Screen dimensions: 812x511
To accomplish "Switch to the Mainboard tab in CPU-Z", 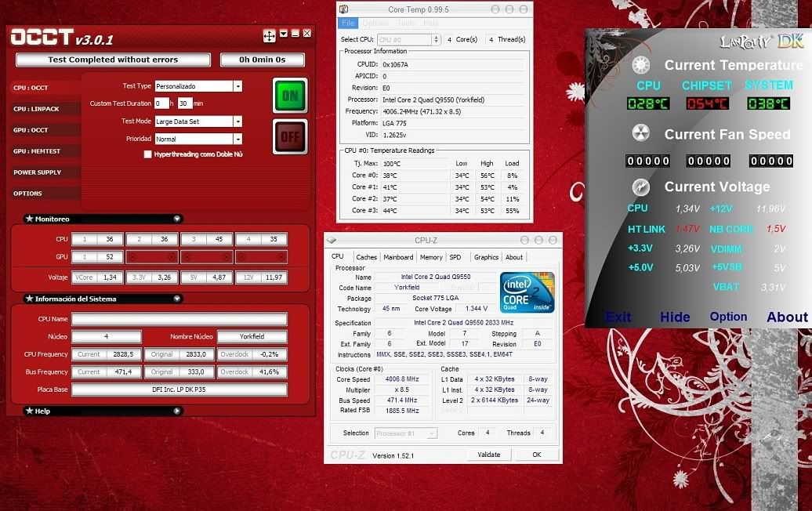I will [398, 257].
